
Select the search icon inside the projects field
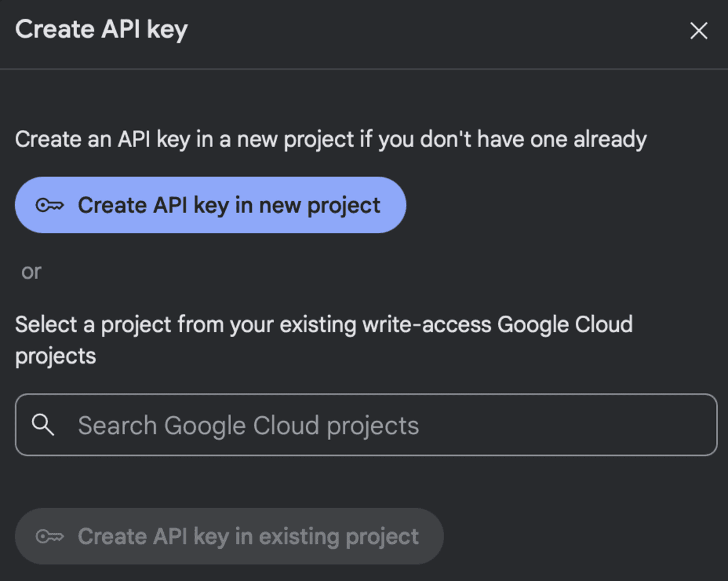[43, 425]
